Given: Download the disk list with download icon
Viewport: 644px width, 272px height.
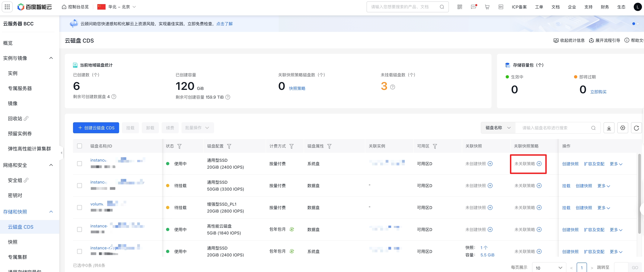Looking at the screenshot, I should [609, 128].
